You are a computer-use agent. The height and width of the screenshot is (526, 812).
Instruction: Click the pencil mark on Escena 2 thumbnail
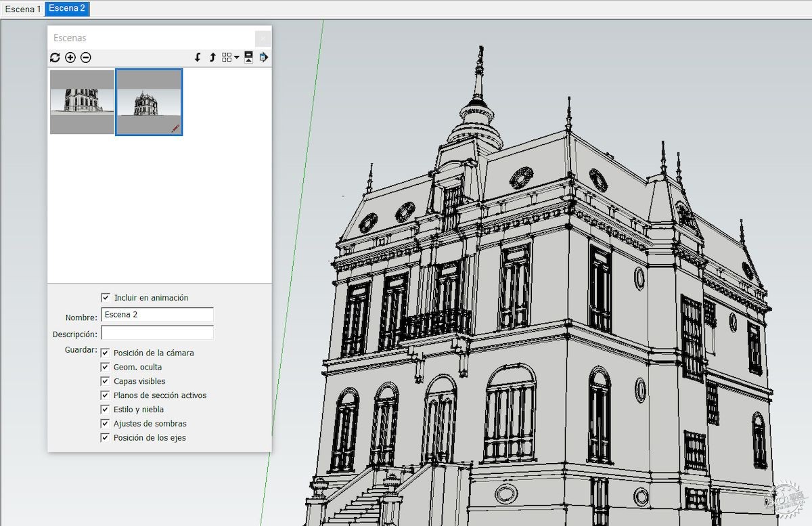175,128
